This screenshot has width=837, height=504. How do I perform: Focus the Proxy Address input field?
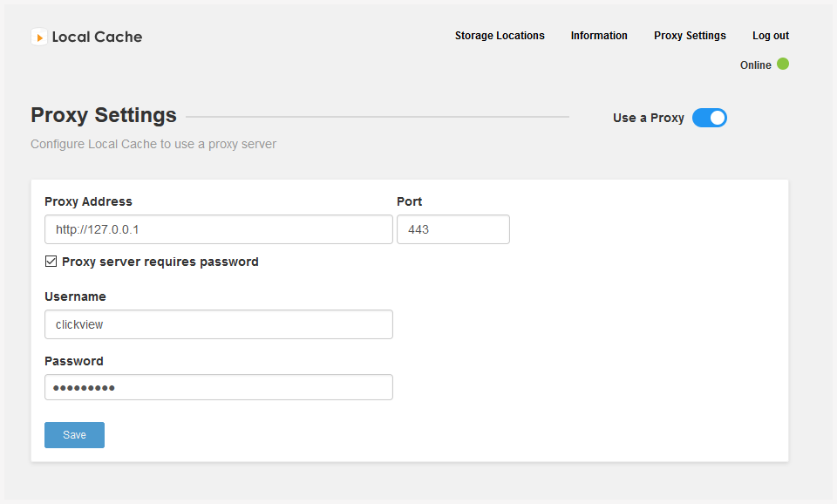coord(219,229)
